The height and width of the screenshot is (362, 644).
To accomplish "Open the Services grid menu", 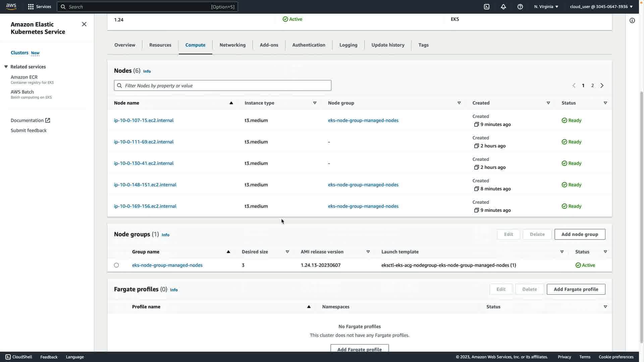I will click(39, 7).
